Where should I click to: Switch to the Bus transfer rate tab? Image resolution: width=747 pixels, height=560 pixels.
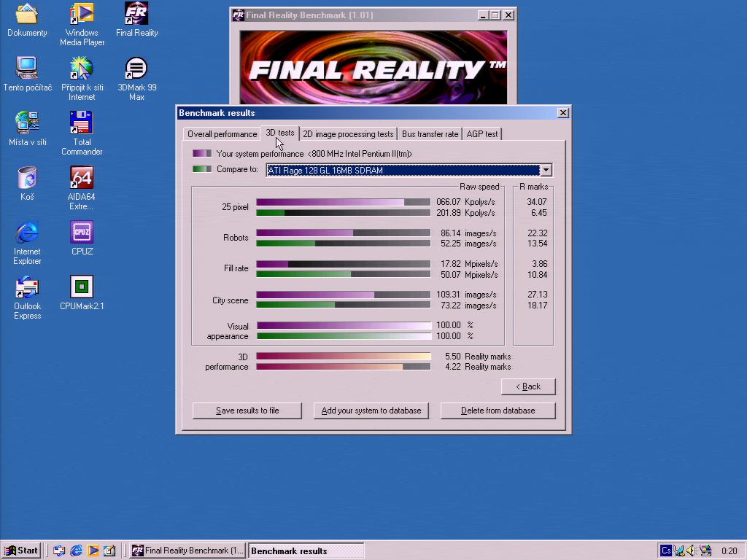pyautogui.click(x=430, y=134)
